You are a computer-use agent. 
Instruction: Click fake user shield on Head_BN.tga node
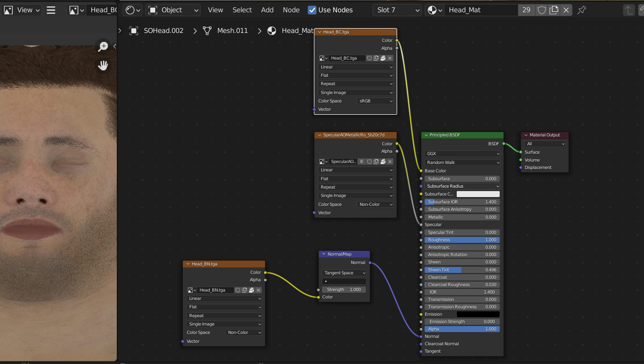pos(237,290)
